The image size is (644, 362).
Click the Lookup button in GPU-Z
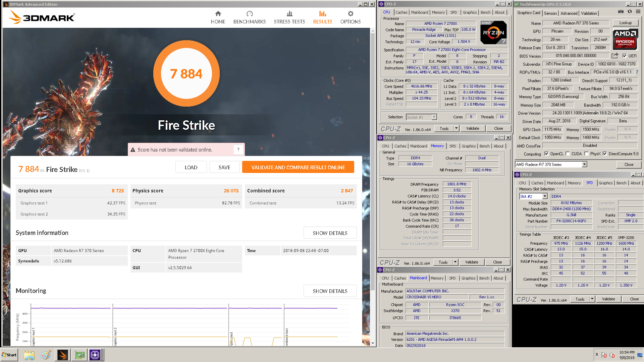click(x=625, y=23)
